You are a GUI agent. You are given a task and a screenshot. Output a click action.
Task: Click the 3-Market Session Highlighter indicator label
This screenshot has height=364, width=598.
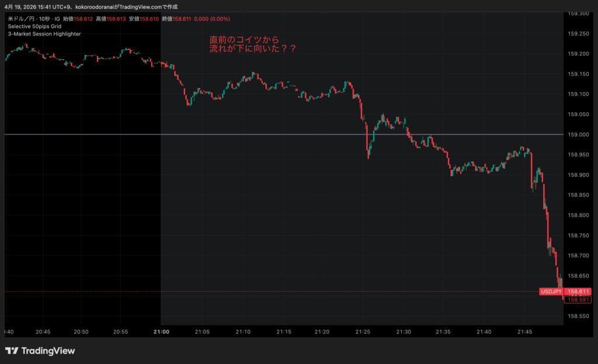click(44, 34)
